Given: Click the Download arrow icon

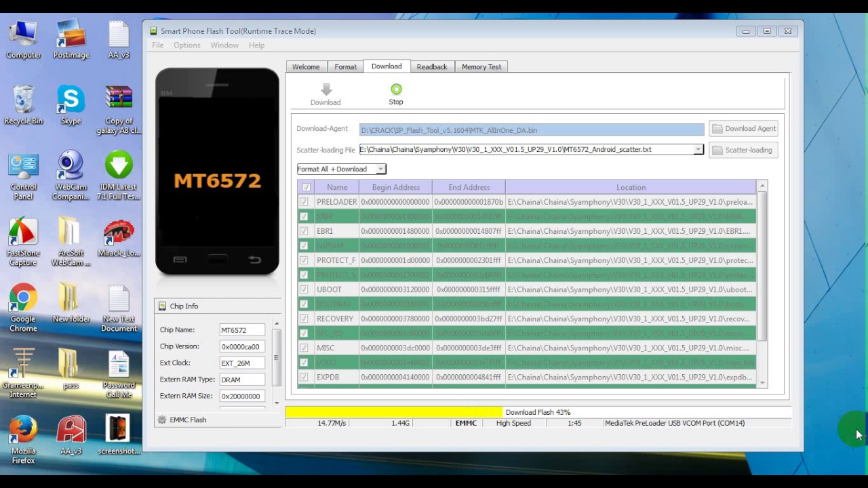Looking at the screenshot, I should click(326, 89).
